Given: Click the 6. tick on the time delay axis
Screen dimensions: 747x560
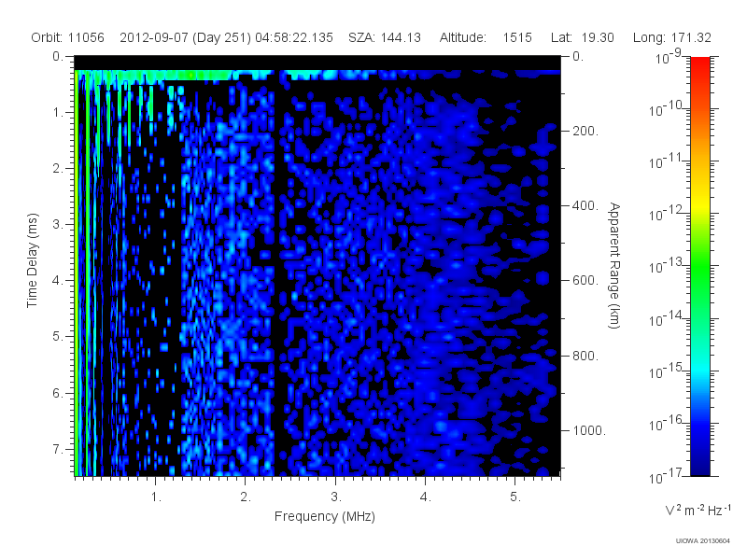Looking at the screenshot, I should coord(58,393).
